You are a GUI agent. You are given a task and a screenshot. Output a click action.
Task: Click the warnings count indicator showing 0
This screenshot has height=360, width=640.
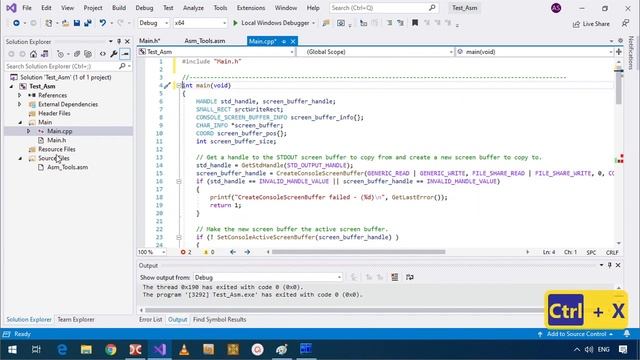tap(209, 252)
